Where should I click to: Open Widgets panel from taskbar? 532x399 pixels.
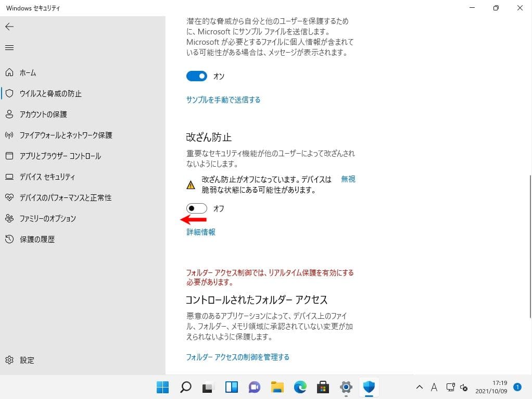pos(232,387)
